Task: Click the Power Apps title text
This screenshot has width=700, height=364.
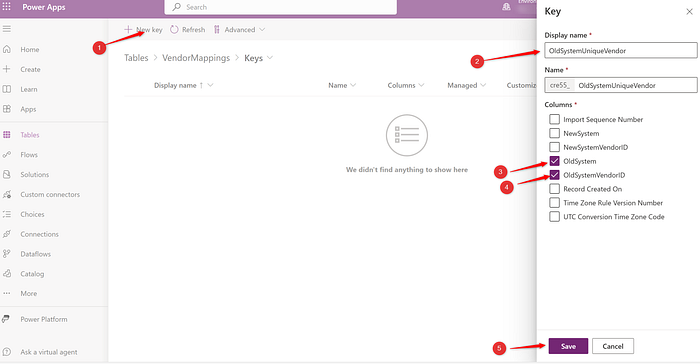Action: click(44, 7)
